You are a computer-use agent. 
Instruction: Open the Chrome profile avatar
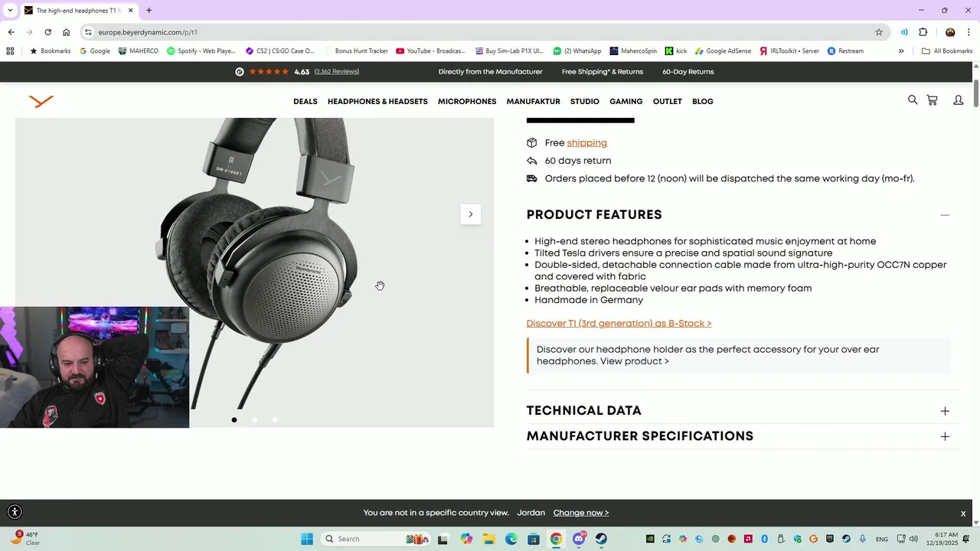(x=950, y=32)
